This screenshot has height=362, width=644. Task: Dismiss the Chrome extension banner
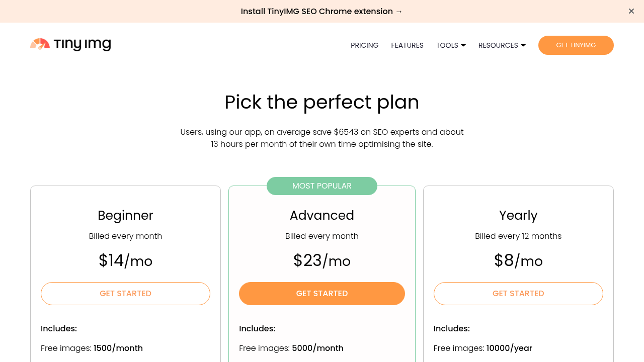point(631,11)
